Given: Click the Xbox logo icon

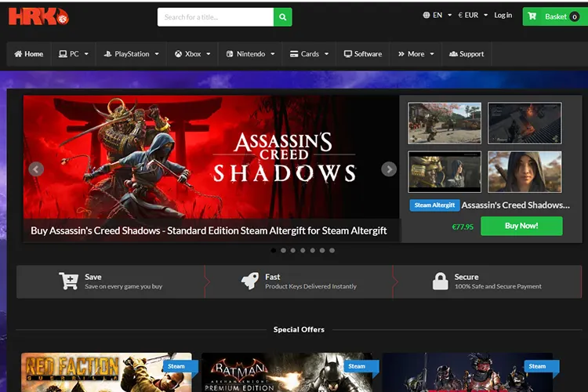Looking at the screenshot, I should click(178, 54).
